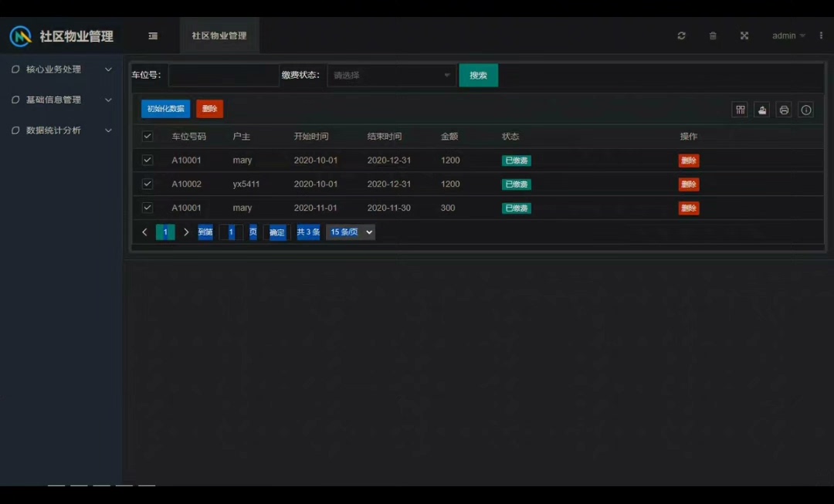834x504 pixels.
Task: Go to previous page arrow
Action: (144, 232)
